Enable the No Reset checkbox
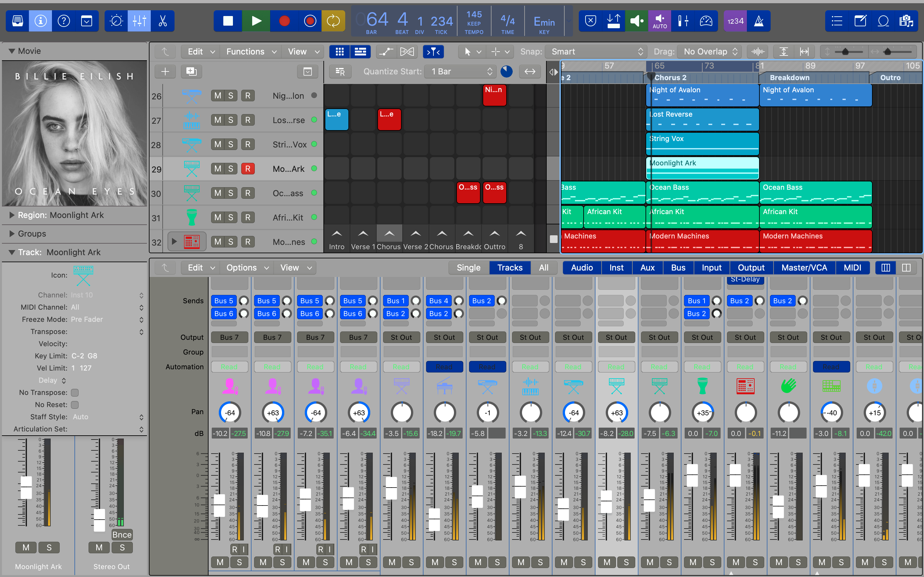 coord(75,405)
